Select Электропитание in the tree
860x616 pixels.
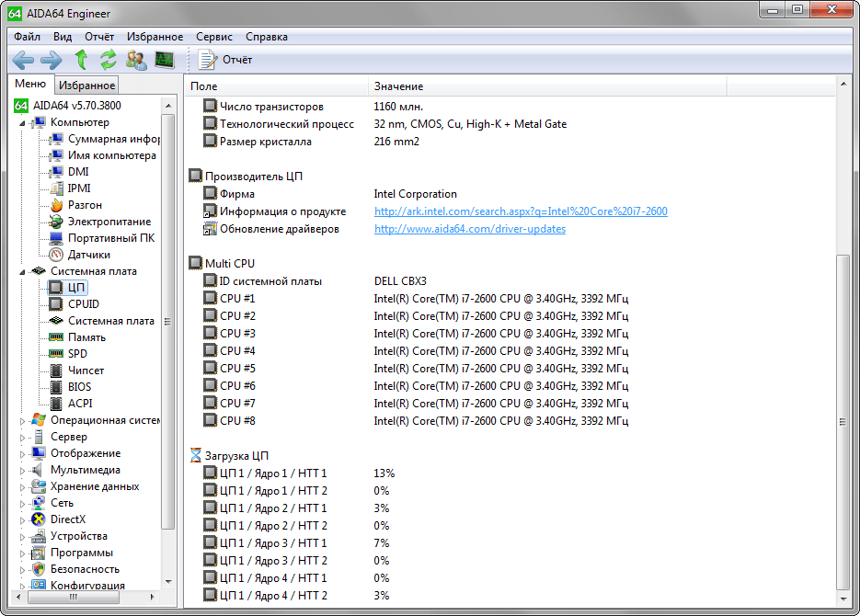click(109, 222)
